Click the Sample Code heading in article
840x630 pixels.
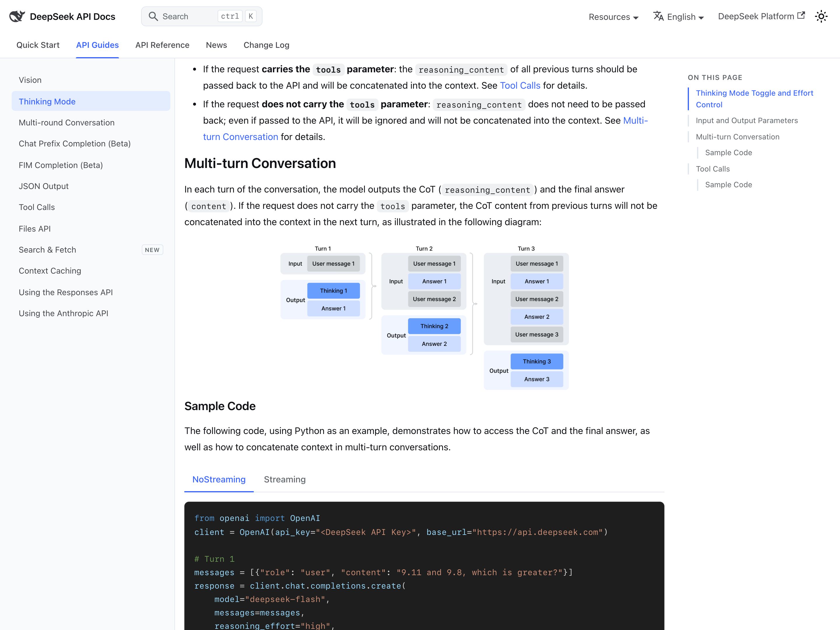220,406
